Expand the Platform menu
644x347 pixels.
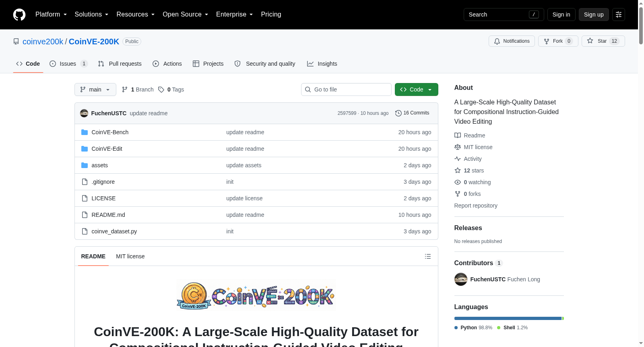(51, 15)
